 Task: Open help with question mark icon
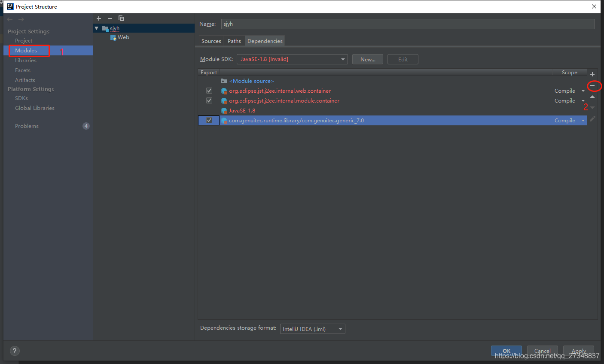tap(15, 351)
